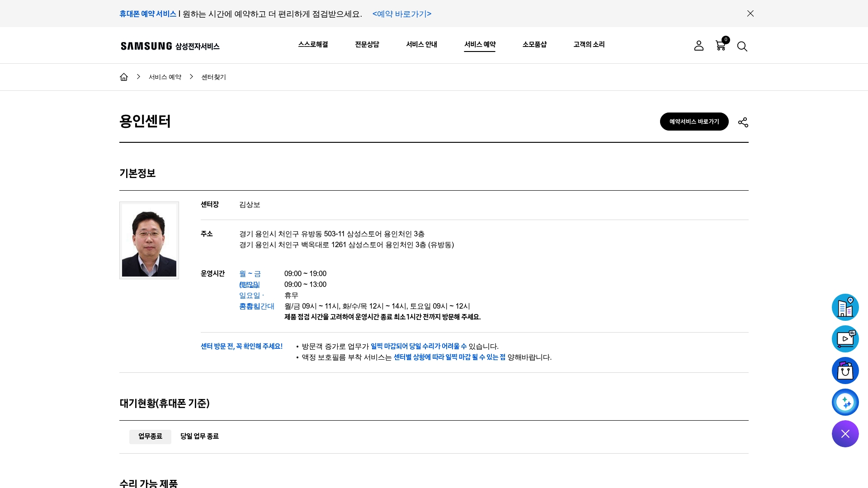Image resolution: width=868 pixels, height=488 pixels.
Task: Click 서비스 예약 in the breadcrumb
Action: tap(165, 77)
